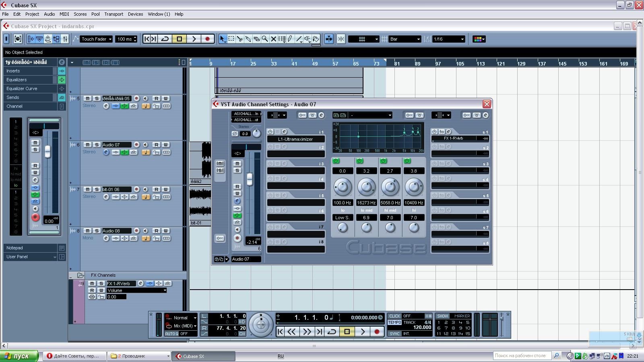Click the TEMPO button on transport panel

(395, 323)
